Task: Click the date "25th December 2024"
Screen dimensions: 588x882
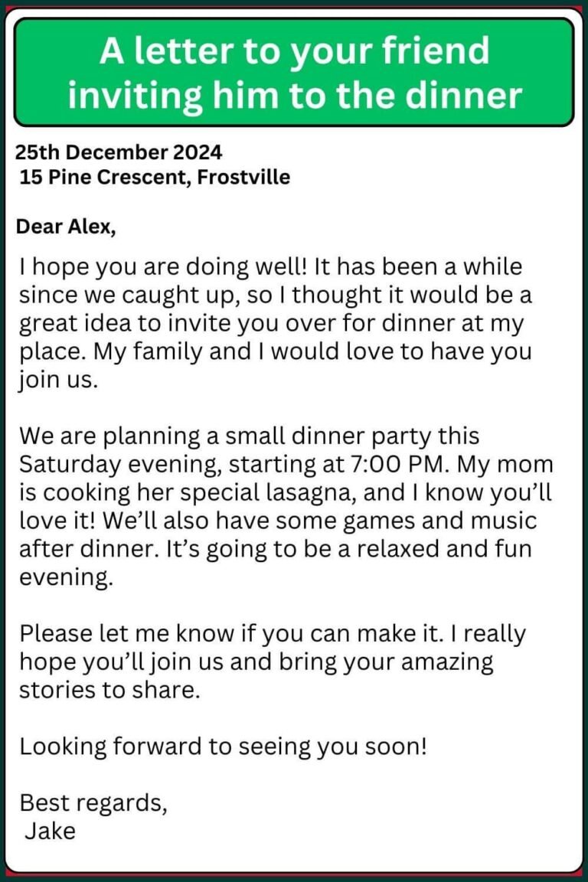Action: (119, 152)
